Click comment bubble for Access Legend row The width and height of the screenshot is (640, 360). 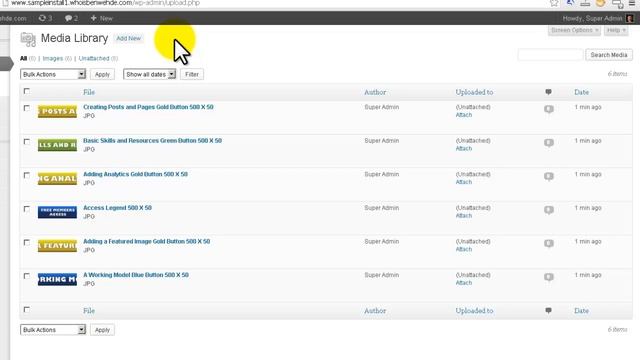pyautogui.click(x=549, y=210)
